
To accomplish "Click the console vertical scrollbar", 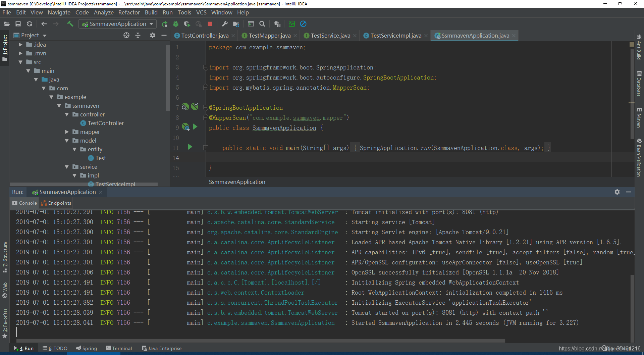I will (632, 309).
